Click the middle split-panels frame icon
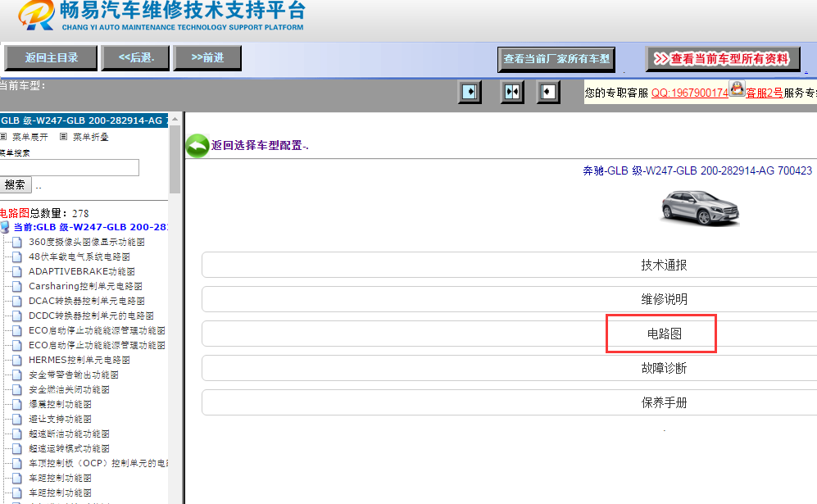Image resolution: width=817 pixels, height=504 pixels. pyautogui.click(x=511, y=93)
